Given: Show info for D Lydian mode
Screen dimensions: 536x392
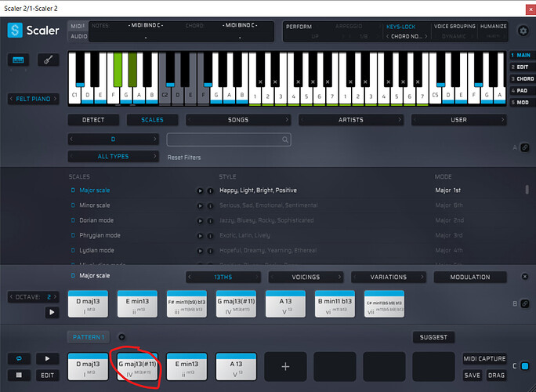Looking at the screenshot, I should click(x=210, y=251).
